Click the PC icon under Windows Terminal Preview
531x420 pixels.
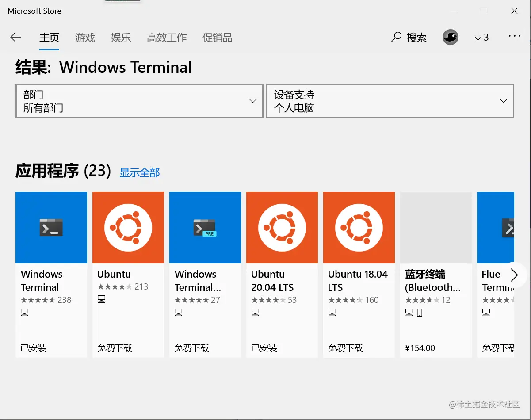click(x=178, y=313)
